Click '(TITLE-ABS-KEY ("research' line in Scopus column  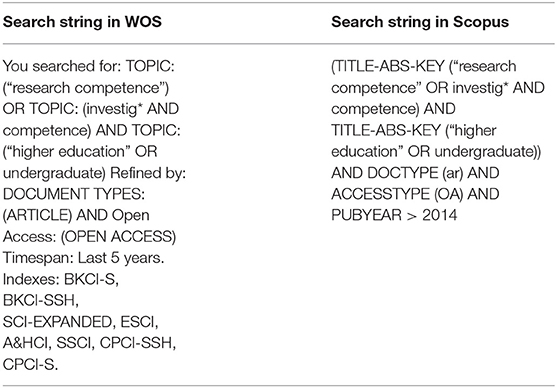coord(424,66)
